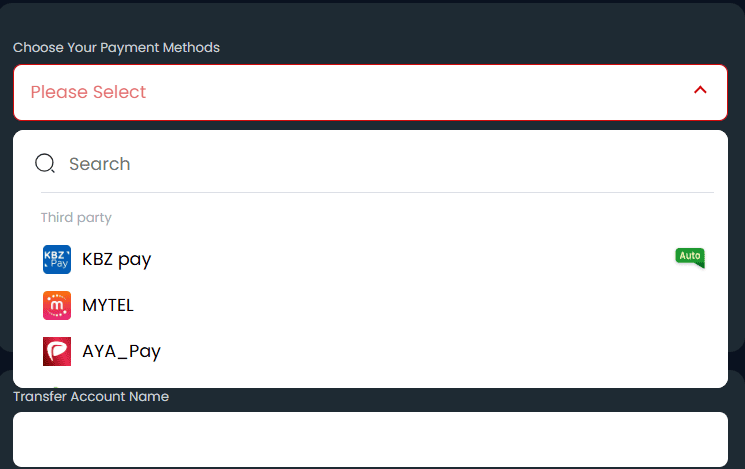Image resolution: width=745 pixels, height=469 pixels.
Task: Click the magnifier search icon
Action: (45, 163)
